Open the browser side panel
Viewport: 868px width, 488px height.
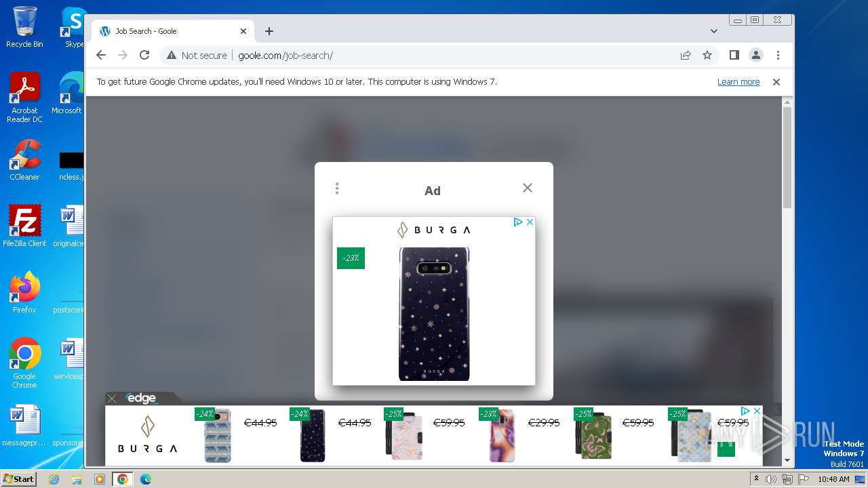coord(734,55)
